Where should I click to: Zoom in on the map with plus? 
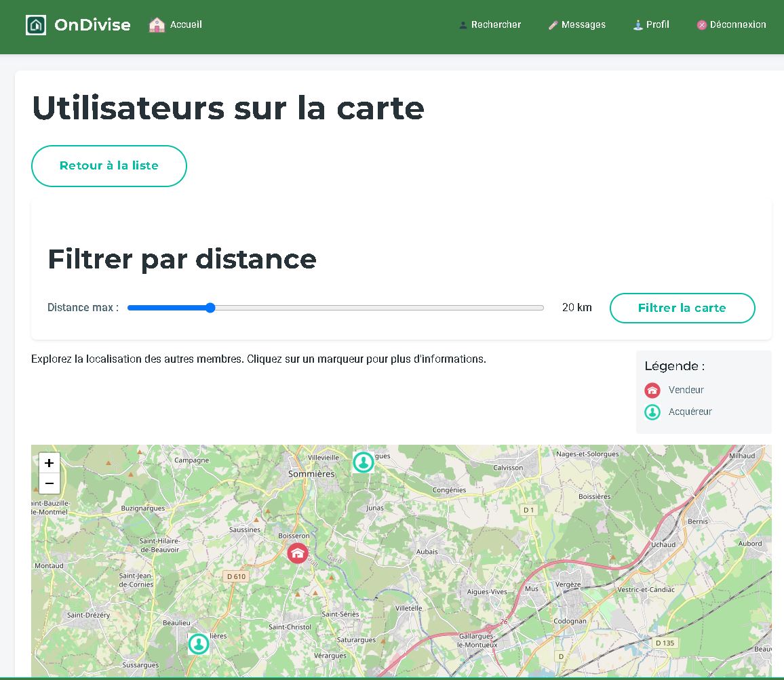point(50,464)
